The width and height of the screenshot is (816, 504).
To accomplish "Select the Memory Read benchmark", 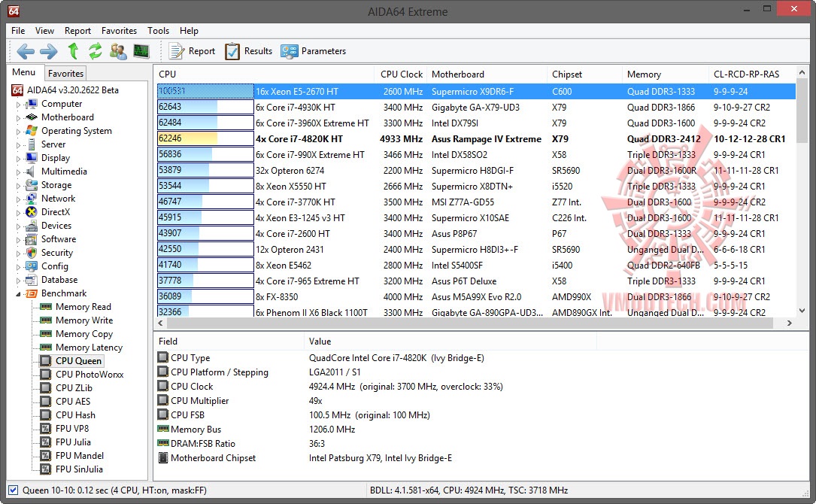I will click(x=83, y=307).
